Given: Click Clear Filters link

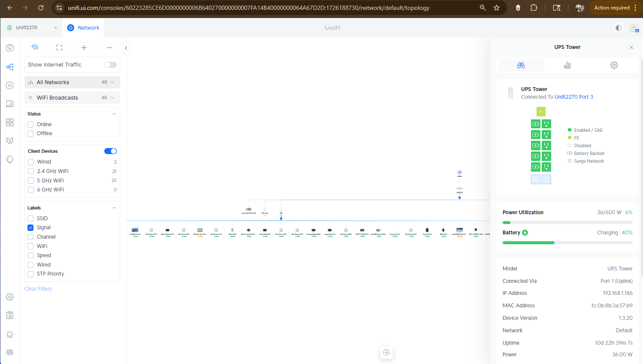Looking at the screenshot, I should 38,289.
